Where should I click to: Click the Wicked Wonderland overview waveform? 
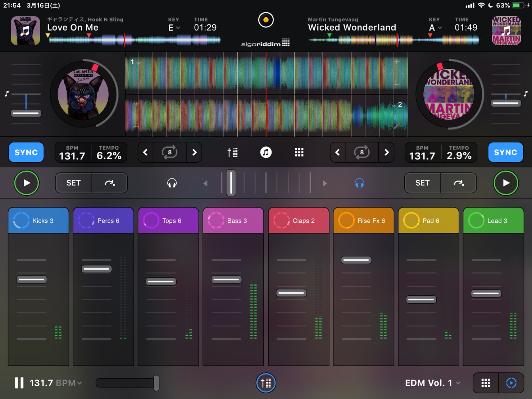point(394,40)
